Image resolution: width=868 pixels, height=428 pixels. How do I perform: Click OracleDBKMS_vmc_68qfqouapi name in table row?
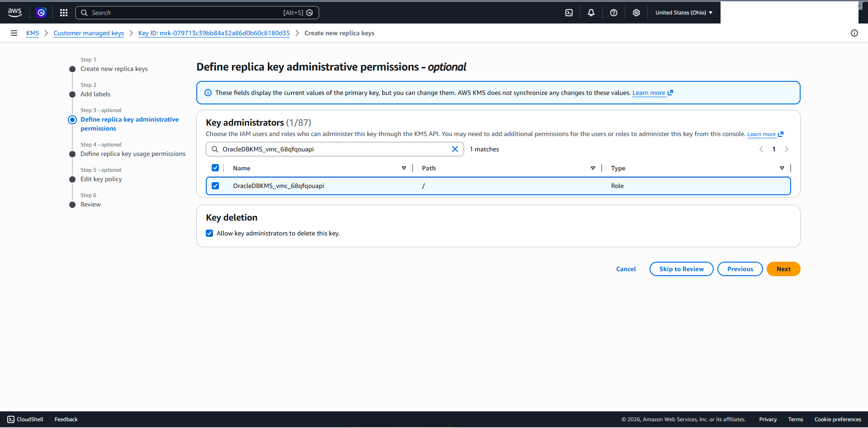tap(279, 186)
